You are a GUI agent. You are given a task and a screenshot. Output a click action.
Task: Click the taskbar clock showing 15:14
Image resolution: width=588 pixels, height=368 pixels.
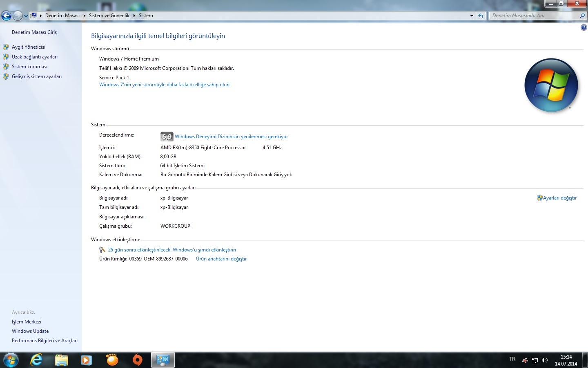(x=566, y=360)
